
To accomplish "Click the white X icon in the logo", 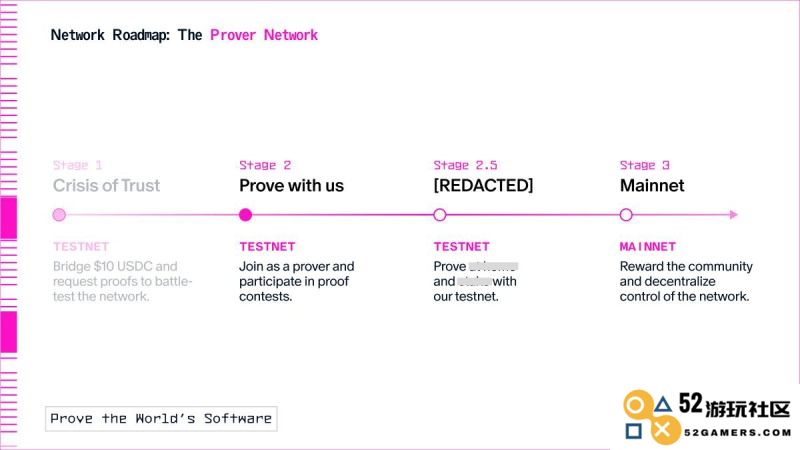I will coord(662,429).
